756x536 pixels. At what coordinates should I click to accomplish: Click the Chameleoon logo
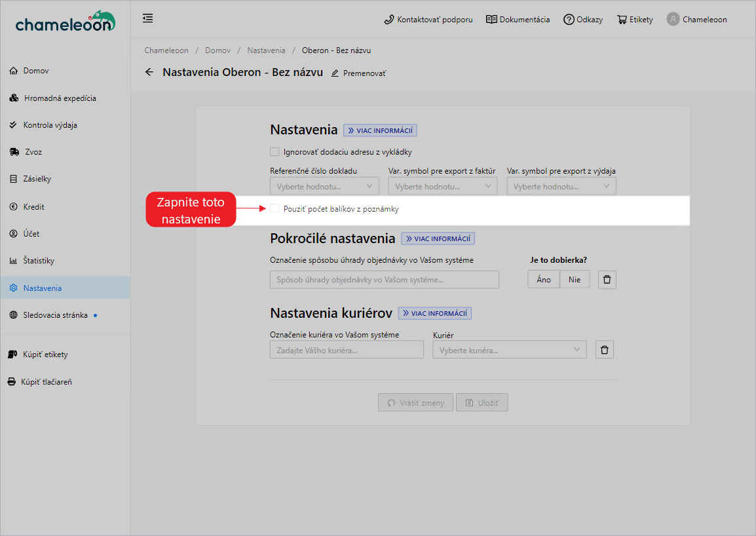pos(65,22)
